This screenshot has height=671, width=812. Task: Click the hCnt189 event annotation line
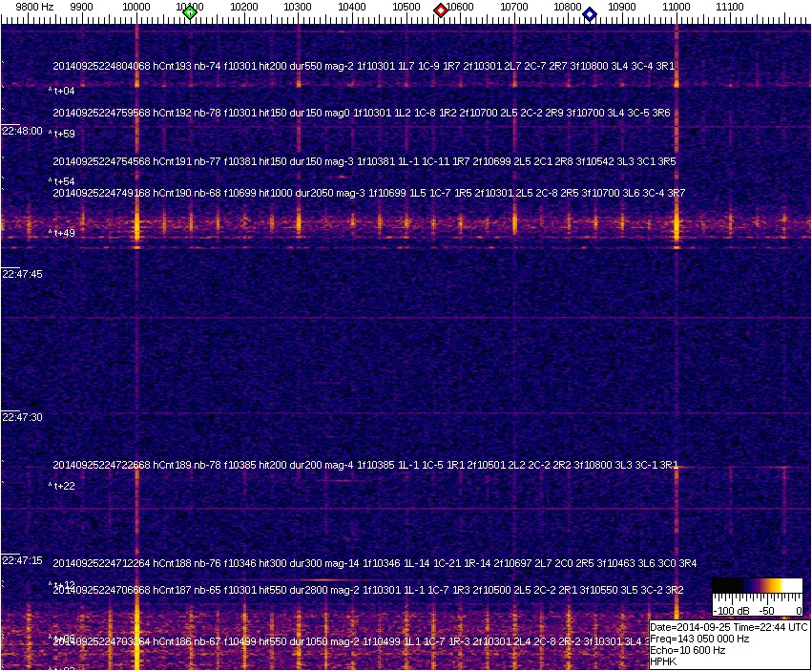(x=365, y=465)
